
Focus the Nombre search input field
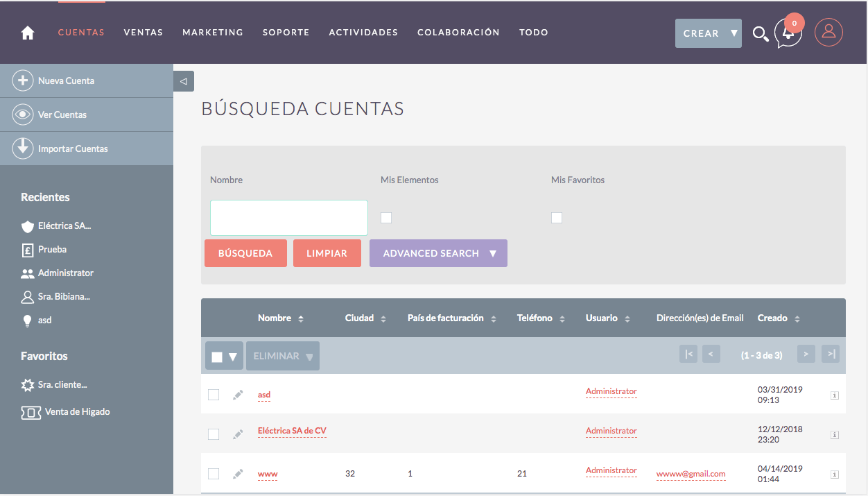[289, 218]
